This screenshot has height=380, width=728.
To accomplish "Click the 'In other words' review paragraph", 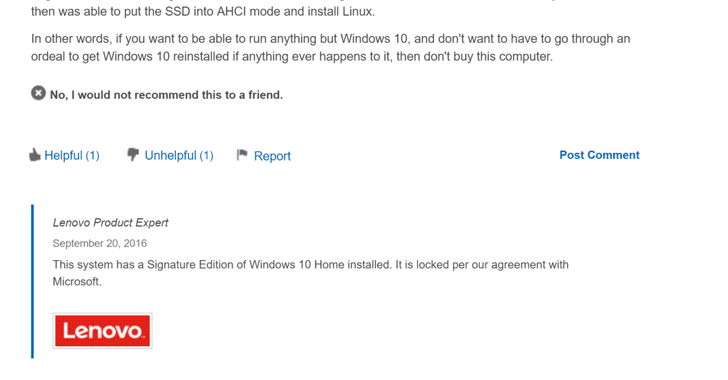I will (x=331, y=47).
